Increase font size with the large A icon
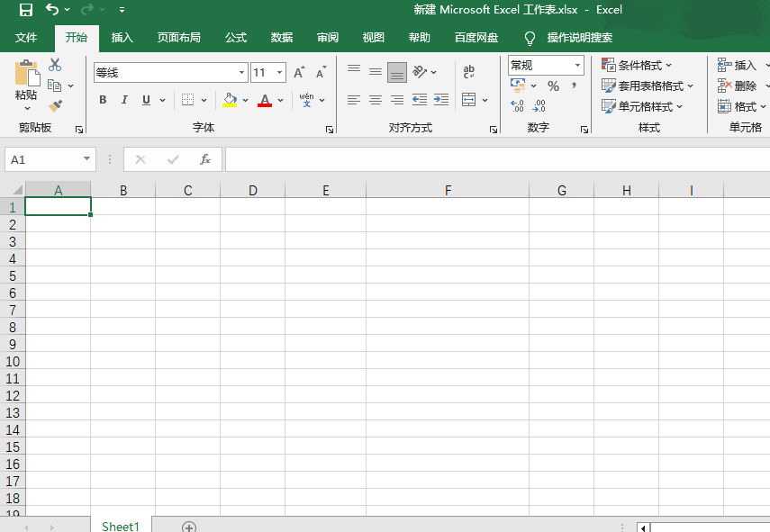Screen dimensions: 770x532 point(299,73)
